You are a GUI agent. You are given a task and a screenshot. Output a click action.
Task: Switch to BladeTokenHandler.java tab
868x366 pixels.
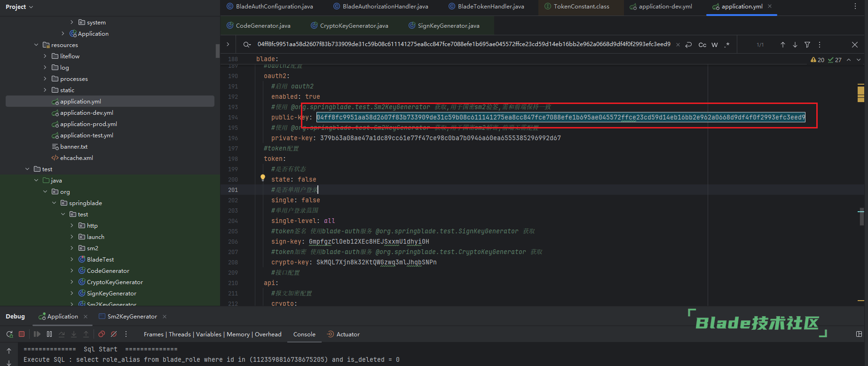click(486, 7)
